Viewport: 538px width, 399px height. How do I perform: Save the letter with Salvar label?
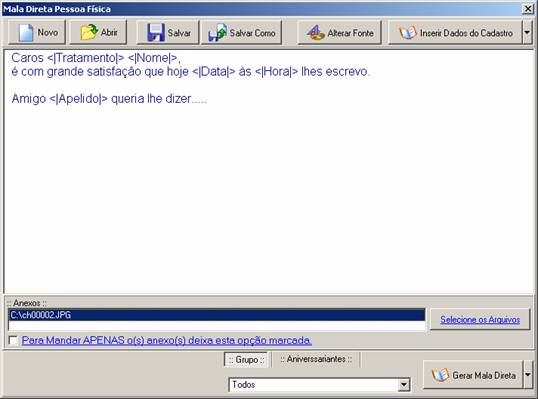tap(179, 33)
